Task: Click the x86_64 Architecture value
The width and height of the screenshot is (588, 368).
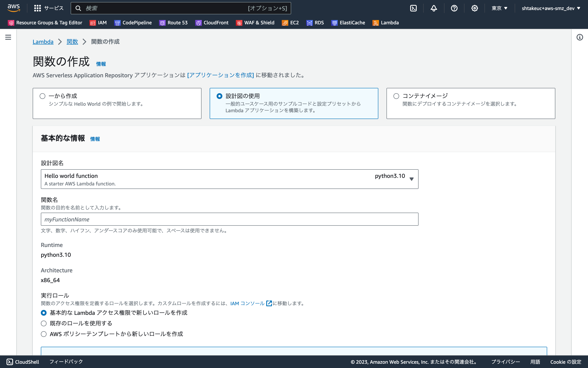Action: click(x=50, y=280)
